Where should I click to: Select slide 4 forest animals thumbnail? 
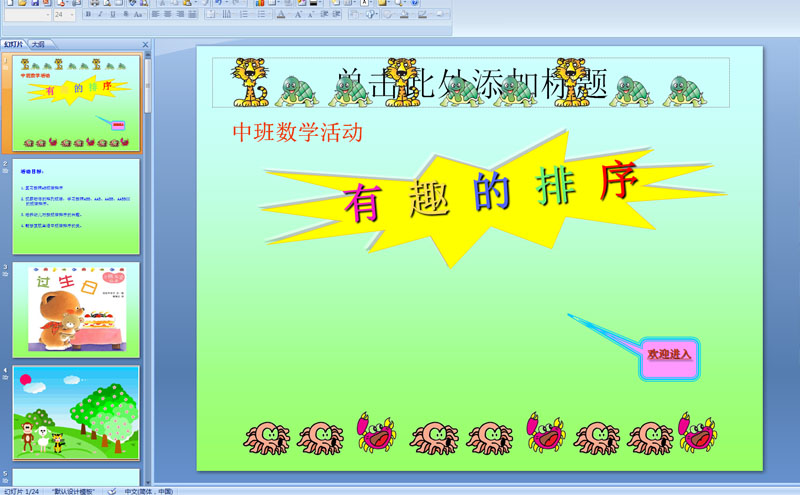(76, 413)
